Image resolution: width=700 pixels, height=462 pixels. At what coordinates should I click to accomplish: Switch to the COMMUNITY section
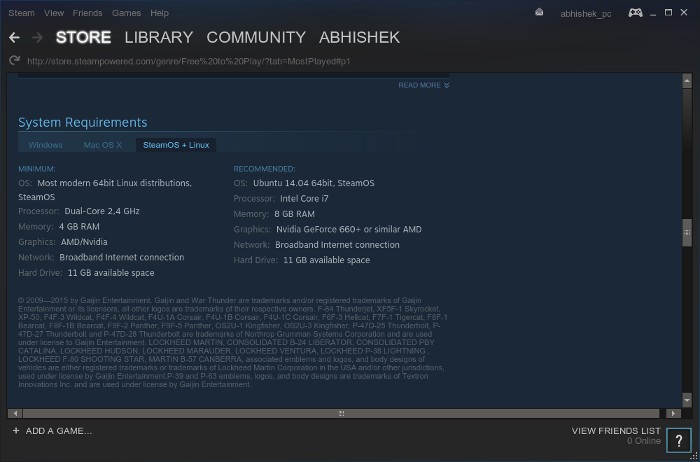coord(256,37)
